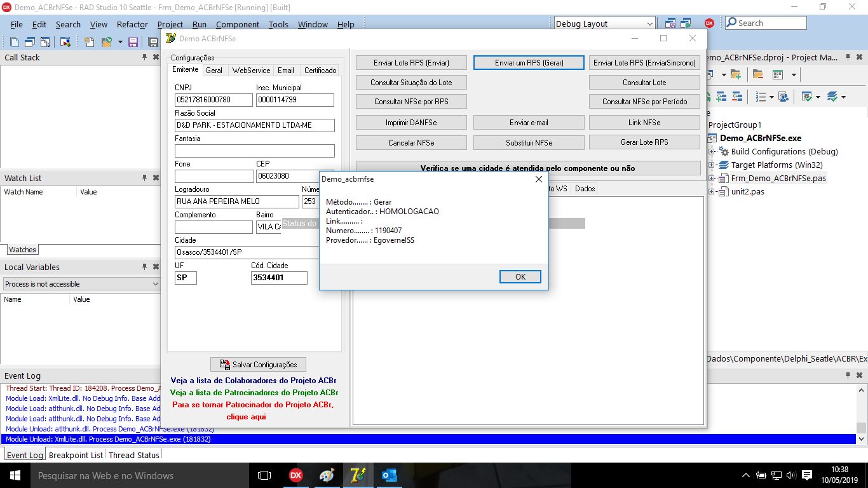Screen dimensions: 868x488
Task: Switch to the Geral tab
Action: [x=214, y=71]
